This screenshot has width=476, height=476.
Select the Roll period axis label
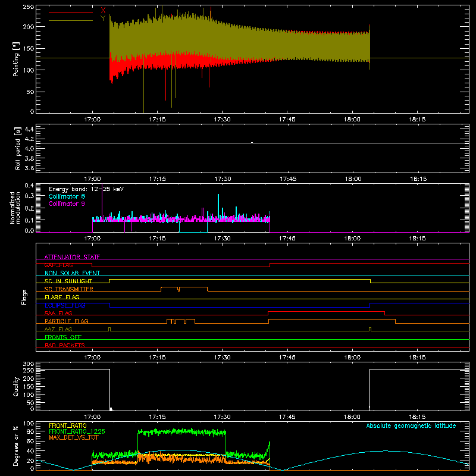pos(18,148)
